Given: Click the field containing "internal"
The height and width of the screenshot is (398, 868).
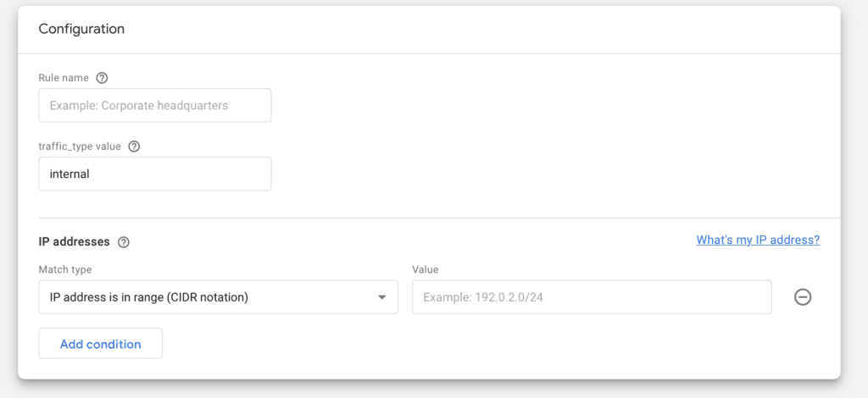Looking at the screenshot, I should click(155, 174).
